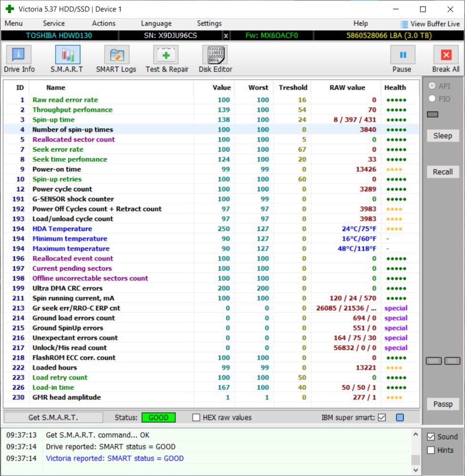Viewport: 465px width, 476px height.
Task: Click the Treshold column header
Action: (293, 87)
